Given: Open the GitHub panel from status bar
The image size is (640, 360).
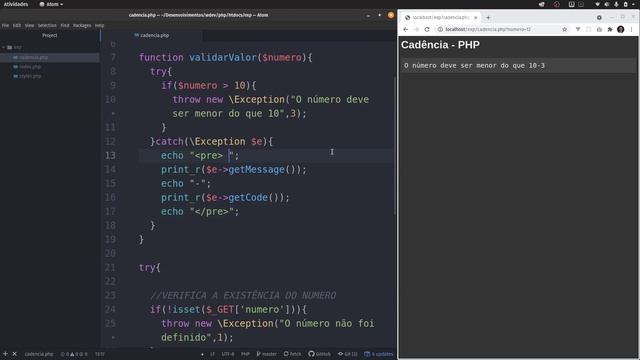Looking at the screenshot, I should click(x=320, y=354).
